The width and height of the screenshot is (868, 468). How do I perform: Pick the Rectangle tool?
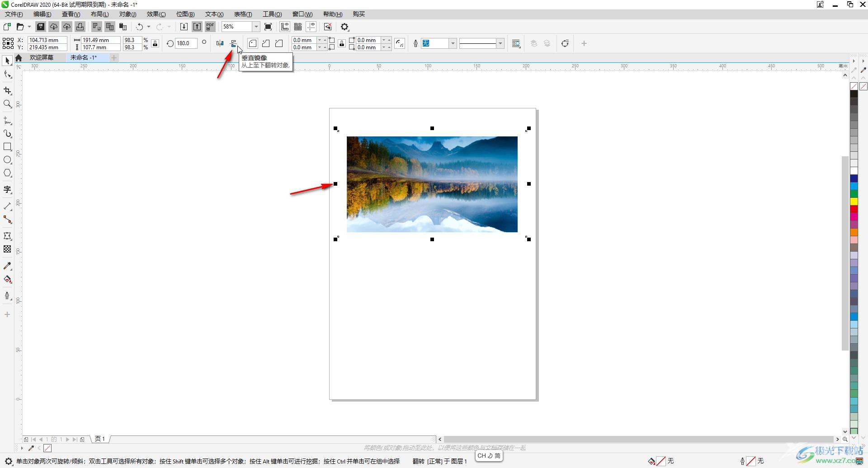pyautogui.click(x=7, y=147)
